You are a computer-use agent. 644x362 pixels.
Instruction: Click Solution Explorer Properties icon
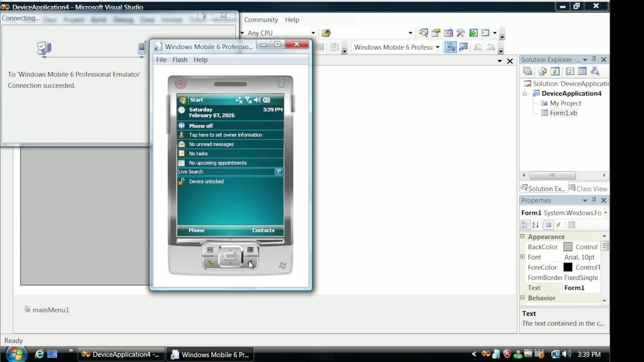point(528,71)
